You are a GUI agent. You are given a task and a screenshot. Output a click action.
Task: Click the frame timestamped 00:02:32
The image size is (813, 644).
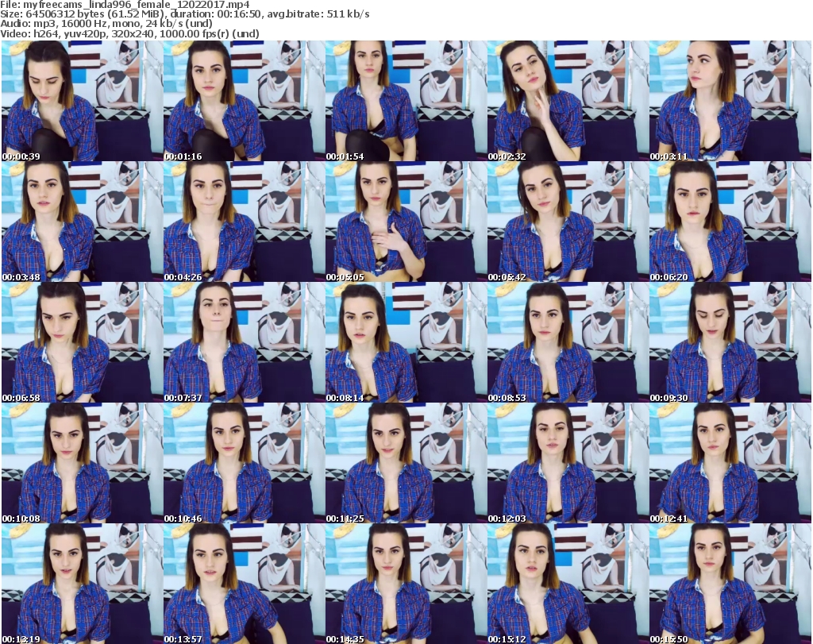[568, 101]
